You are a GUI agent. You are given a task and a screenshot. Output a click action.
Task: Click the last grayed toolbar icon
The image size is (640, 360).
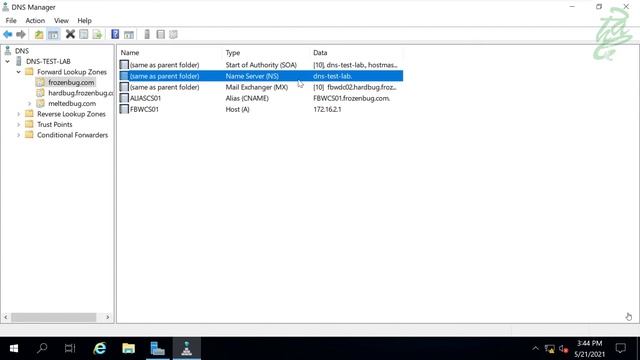(x=173, y=34)
